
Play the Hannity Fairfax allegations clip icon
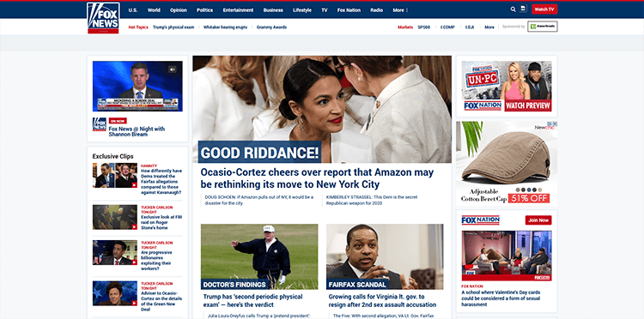tap(134, 185)
